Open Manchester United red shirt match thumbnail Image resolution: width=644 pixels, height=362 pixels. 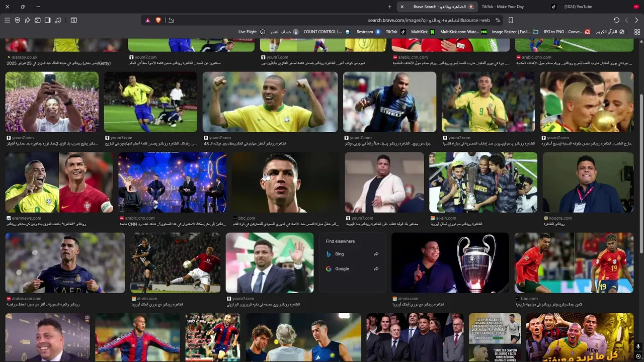pos(175,263)
